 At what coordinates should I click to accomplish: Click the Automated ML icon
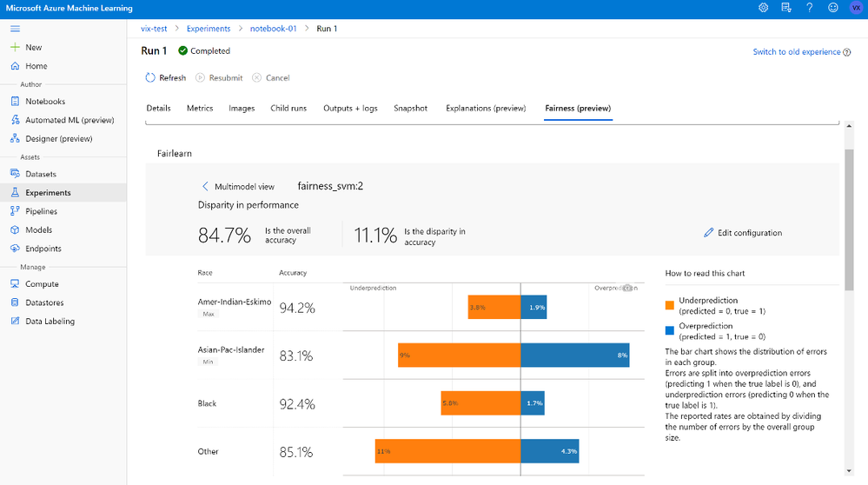coord(15,120)
